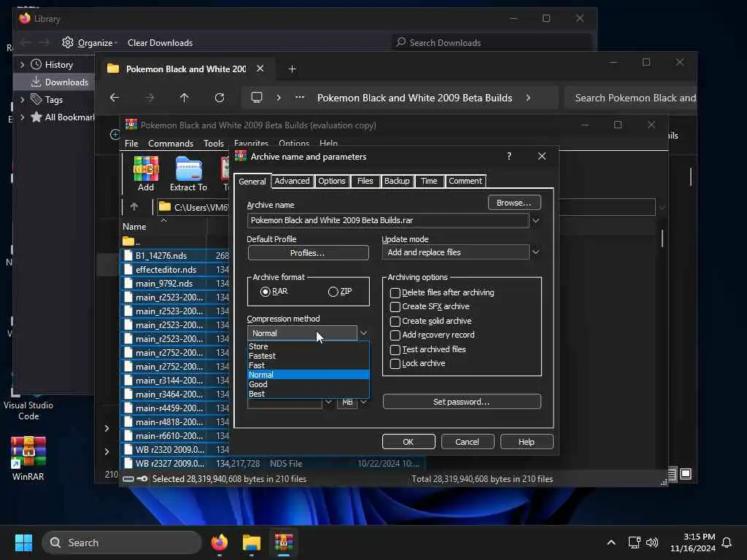Open the Backup tab
The width and height of the screenshot is (747, 560).
pos(397,181)
